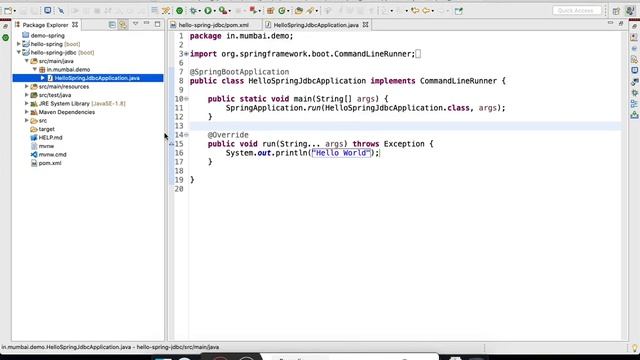Close the Package Explorer tab
The height and width of the screenshot is (360, 640).
click(x=75, y=25)
